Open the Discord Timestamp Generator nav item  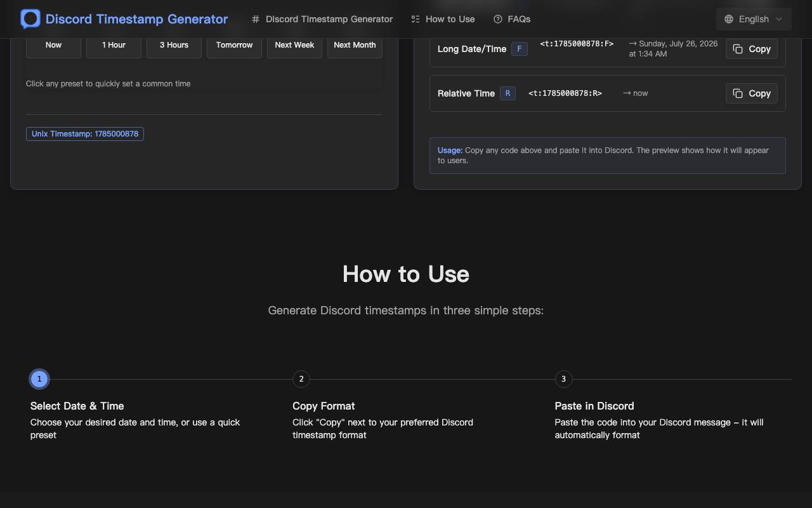pyautogui.click(x=322, y=19)
